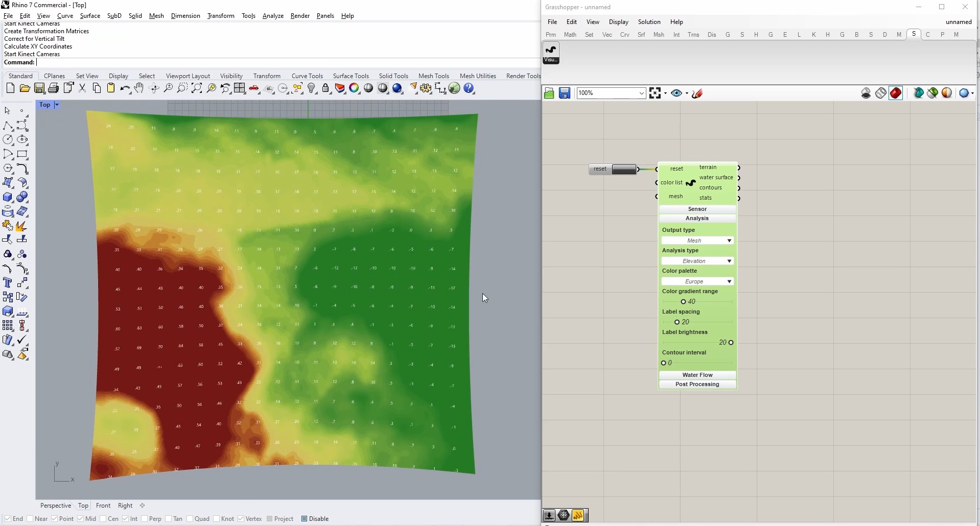Toggle the Vertex osnap checkbox
This screenshot has width=980, height=526.
241,519
